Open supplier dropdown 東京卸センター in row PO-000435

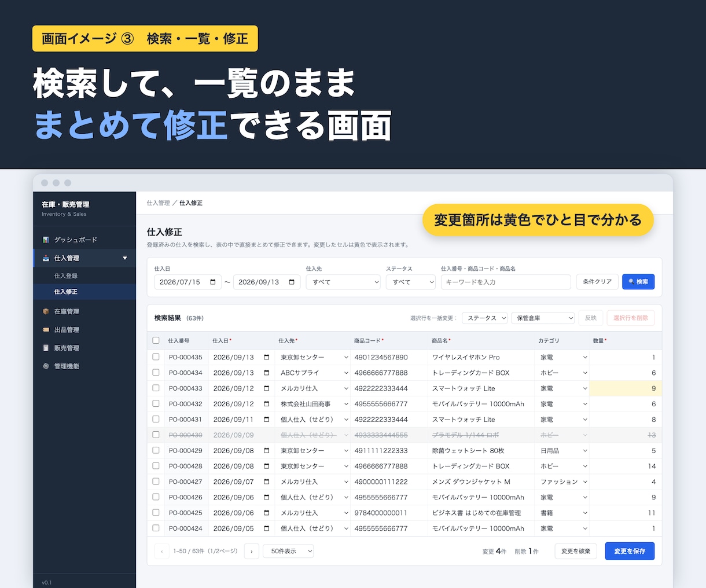pos(314,357)
